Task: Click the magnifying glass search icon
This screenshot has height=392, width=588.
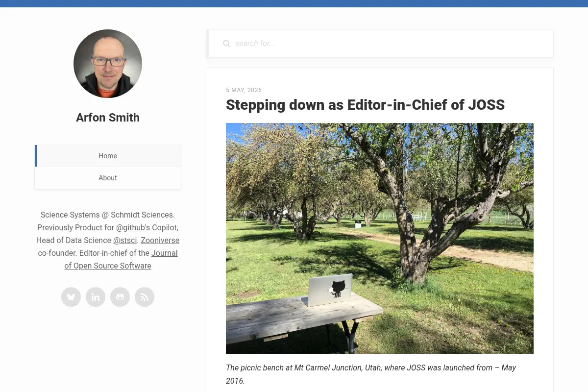Action: [x=226, y=44]
